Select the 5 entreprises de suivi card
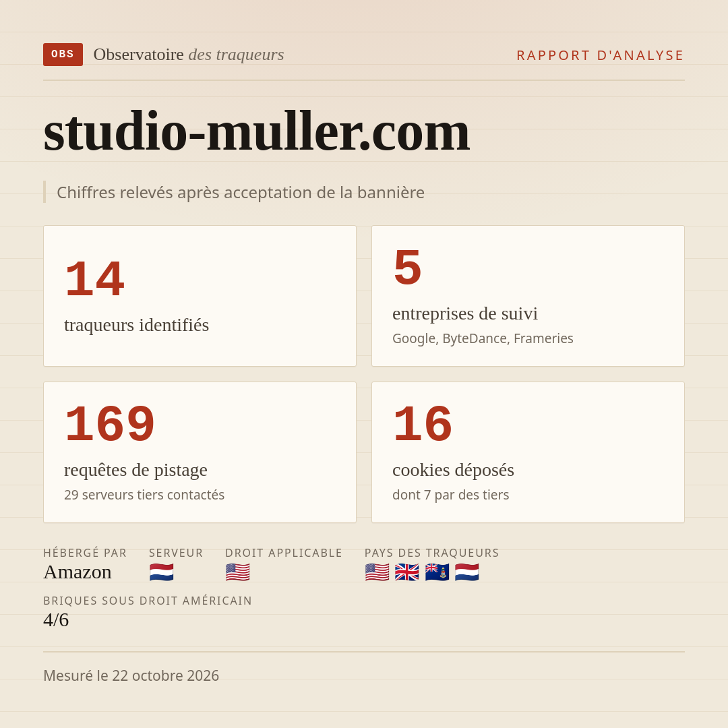The width and height of the screenshot is (728, 728). [528, 296]
